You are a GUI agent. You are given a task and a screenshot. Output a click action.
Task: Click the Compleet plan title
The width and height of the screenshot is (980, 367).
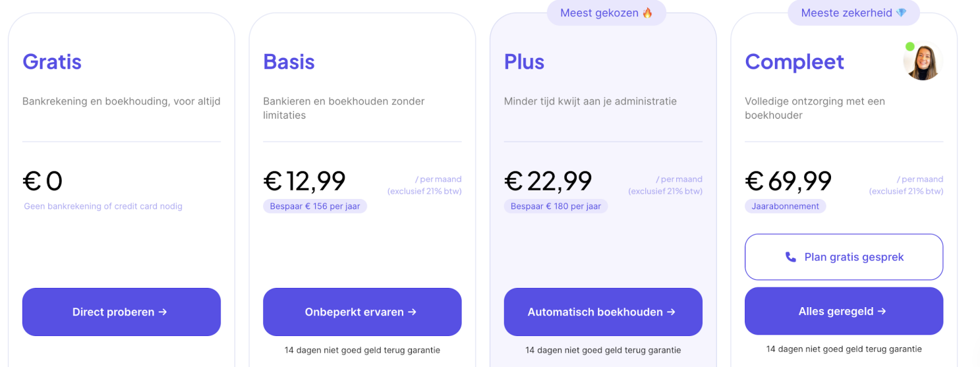pyautogui.click(x=794, y=62)
